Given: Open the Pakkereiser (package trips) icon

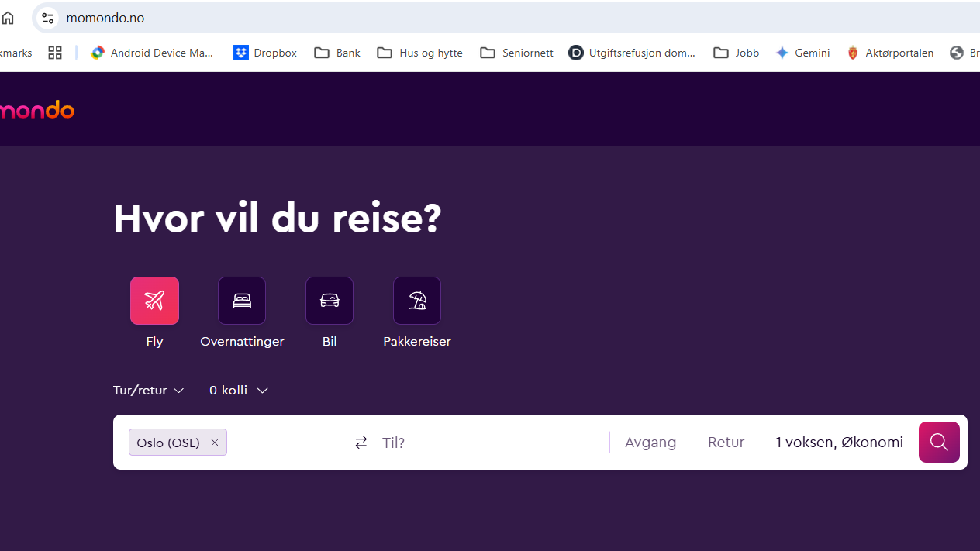Looking at the screenshot, I should 416,301.
